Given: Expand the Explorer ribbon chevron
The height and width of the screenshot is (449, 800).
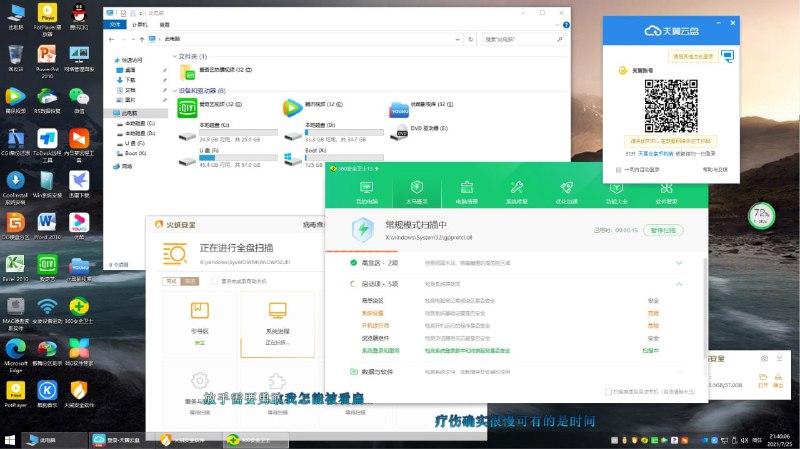Looking at the screenshot, I should (x=557, y=25).
